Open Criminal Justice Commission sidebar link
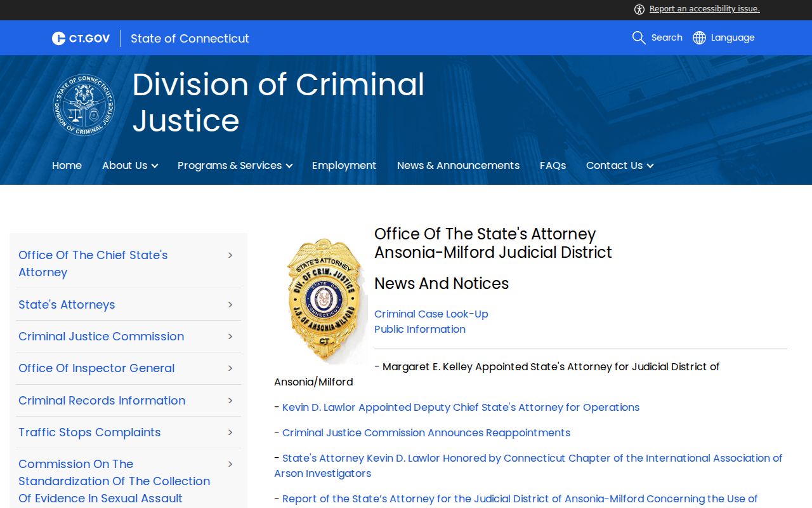 [101, 336]
